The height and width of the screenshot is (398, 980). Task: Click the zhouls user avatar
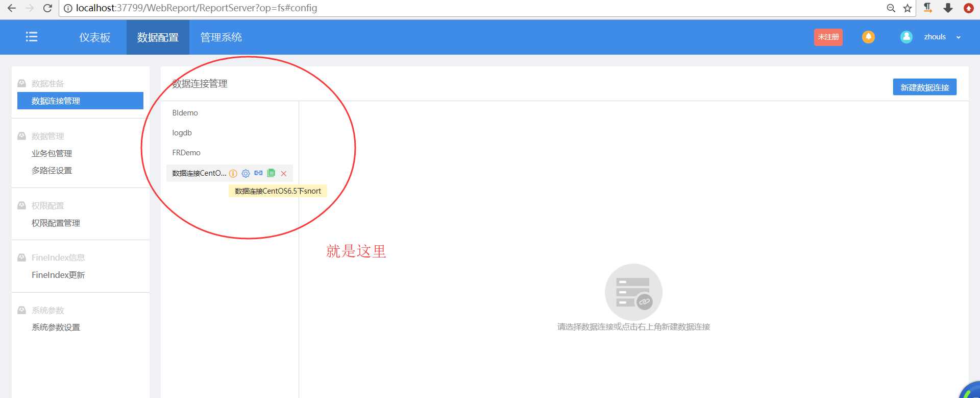tap(906, 37)
